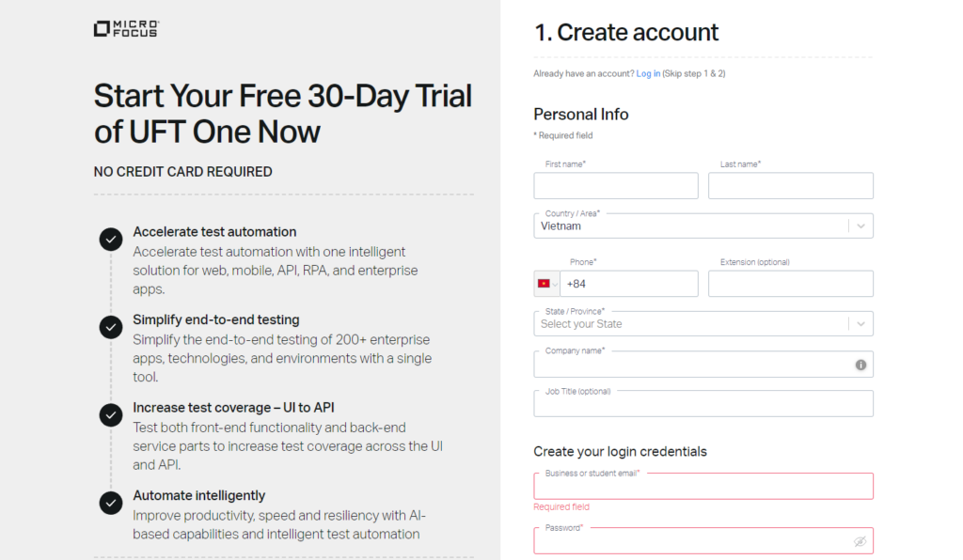The image size is (963, 560).
Task: Open the Country / Area dropdown
Action: pos(703,226)
